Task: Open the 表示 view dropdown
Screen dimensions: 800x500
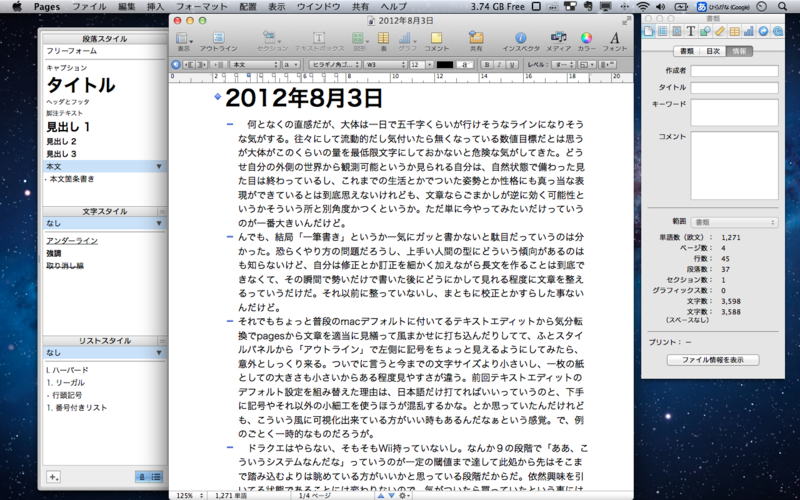Action: click(184, 41)
